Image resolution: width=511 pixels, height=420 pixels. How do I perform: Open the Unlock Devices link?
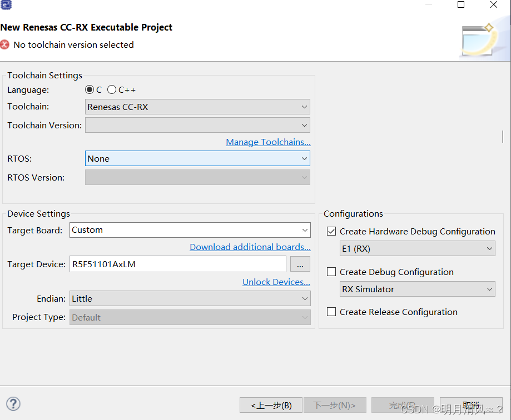[276, 282]
